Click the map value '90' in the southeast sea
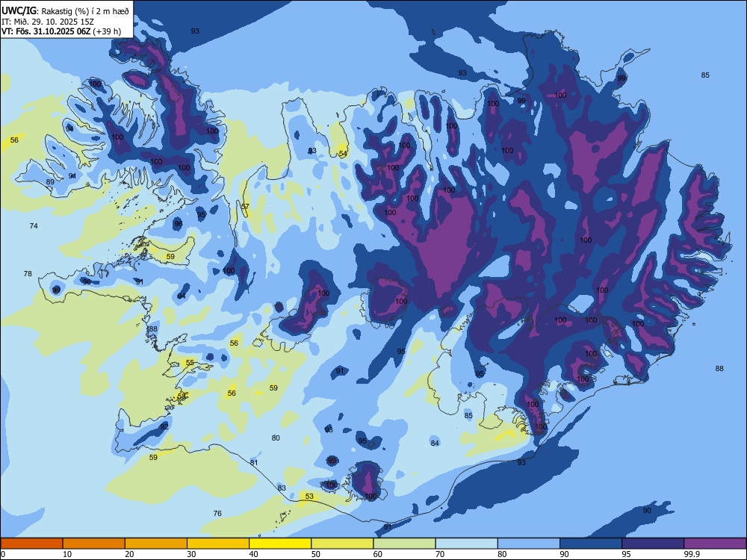This screenshot has width=747, height=560. [x=646, y=511]
